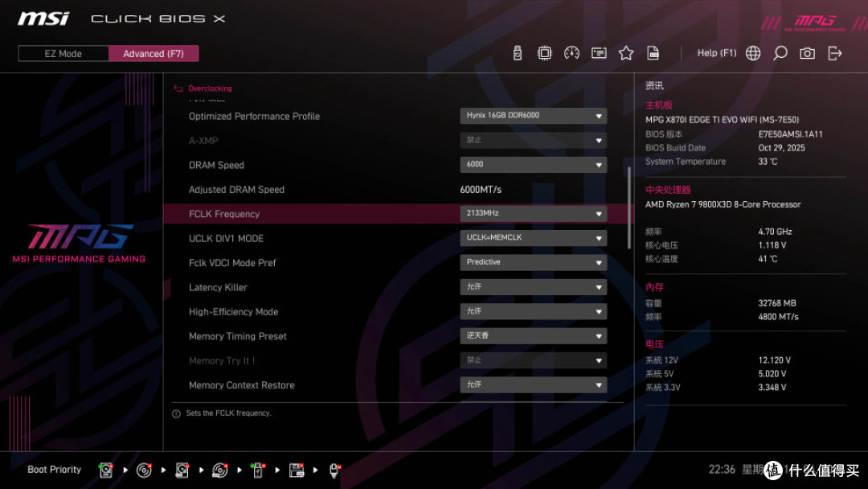Screen dimensions: 868x489
Task: Open the gauge speedometer icon
Action: [571, 53]
